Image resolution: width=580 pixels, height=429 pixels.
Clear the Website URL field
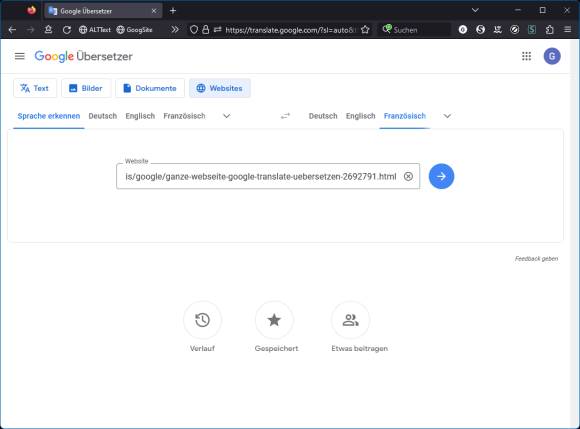coord(408,176)
